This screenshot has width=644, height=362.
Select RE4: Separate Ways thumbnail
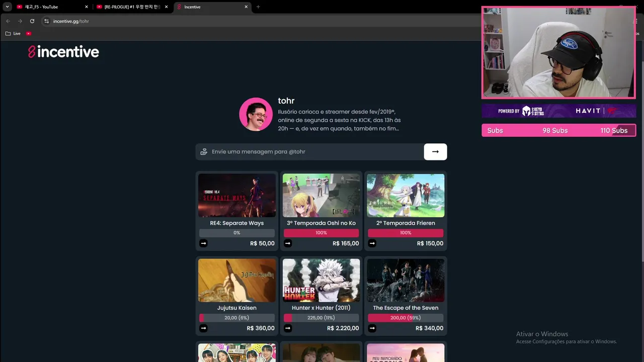point(237,195)
